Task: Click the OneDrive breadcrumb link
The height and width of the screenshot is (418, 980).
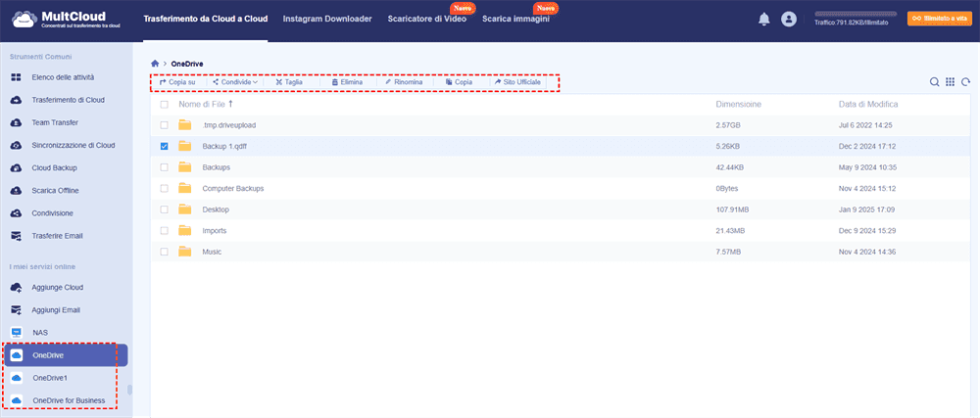Action: point(187,64)
